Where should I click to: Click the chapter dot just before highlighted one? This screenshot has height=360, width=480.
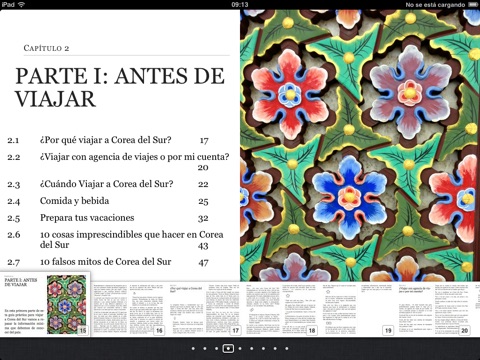(x=216, y=349)
